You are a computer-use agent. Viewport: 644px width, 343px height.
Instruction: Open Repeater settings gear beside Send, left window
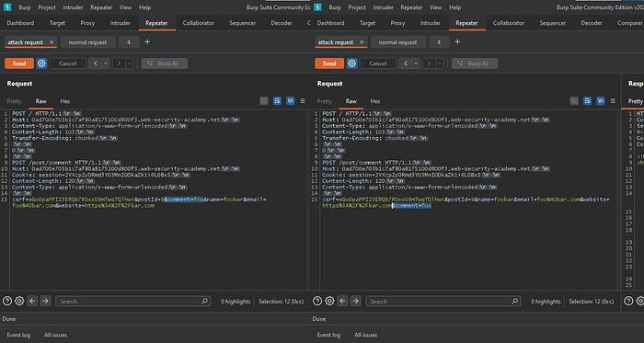[41, 63]
